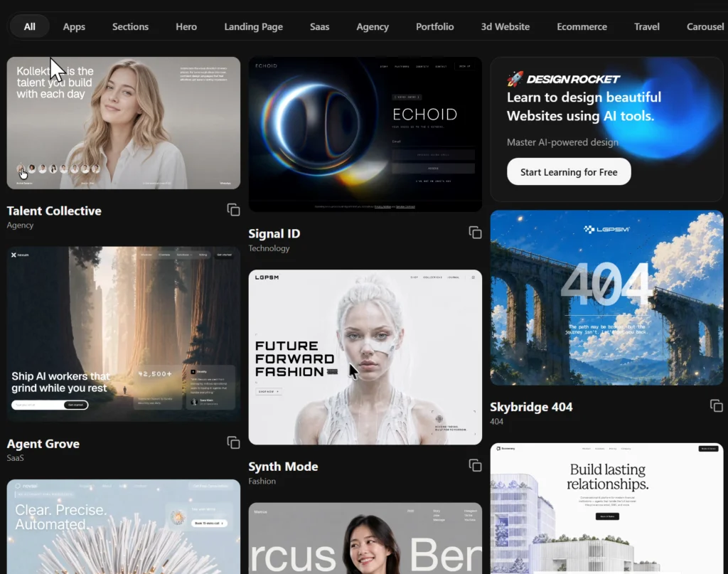Click the Fashion label under Synth Mode
Screen dimensions: 728x574
(x=262, y=481)
